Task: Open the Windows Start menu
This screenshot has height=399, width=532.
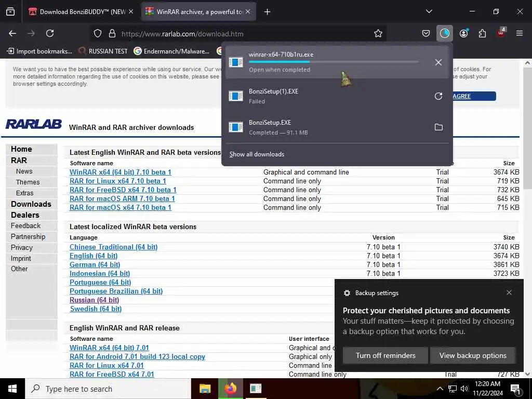Action: pyautogui.click(x=12, y=389)
